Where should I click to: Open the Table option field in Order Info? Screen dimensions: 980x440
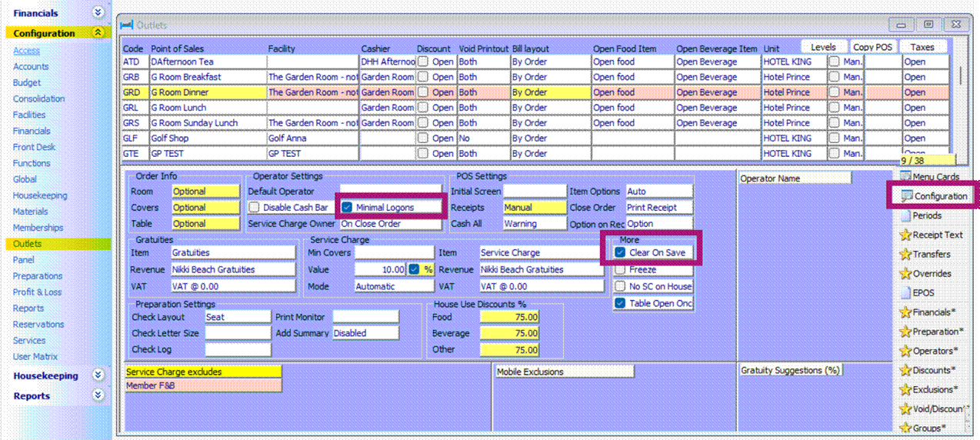coord(205,224)
